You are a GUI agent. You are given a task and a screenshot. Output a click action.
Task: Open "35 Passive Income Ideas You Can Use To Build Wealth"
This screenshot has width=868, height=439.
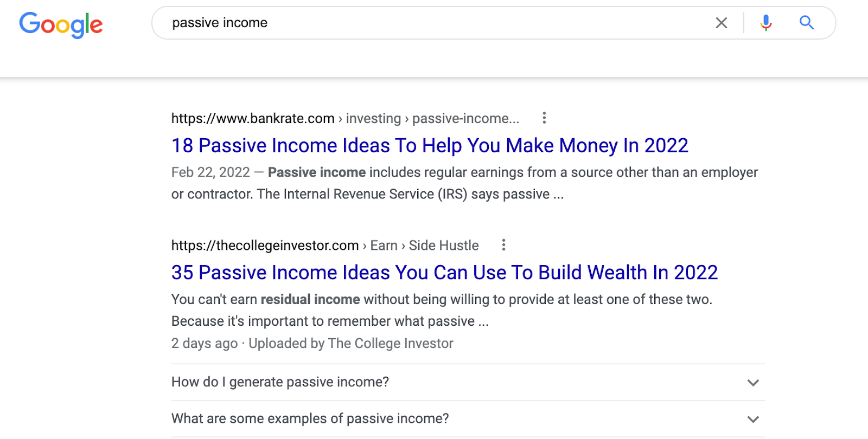[x=444, y=273]
